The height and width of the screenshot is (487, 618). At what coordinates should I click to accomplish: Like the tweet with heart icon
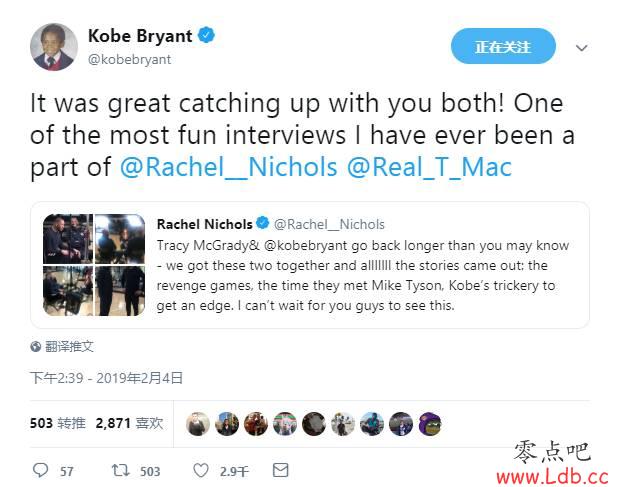pos(201,470)
